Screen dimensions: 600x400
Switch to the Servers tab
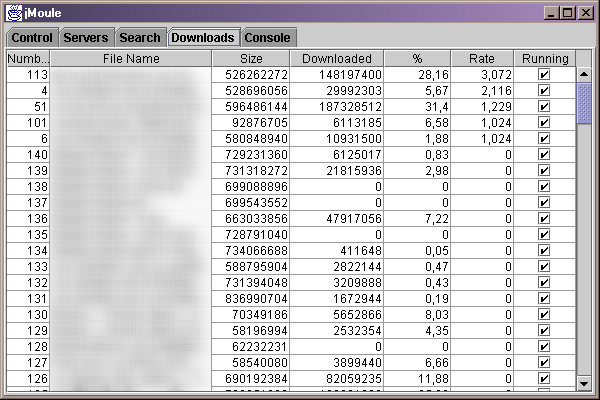tap(86, 38)
